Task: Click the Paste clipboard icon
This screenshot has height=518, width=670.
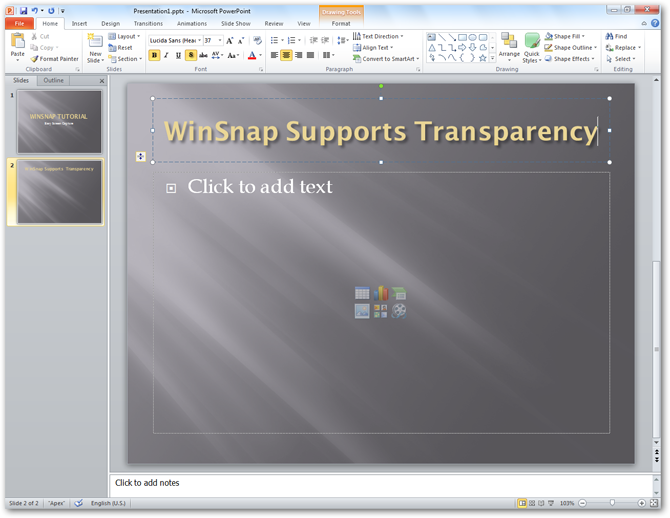Action: point(18,41)
